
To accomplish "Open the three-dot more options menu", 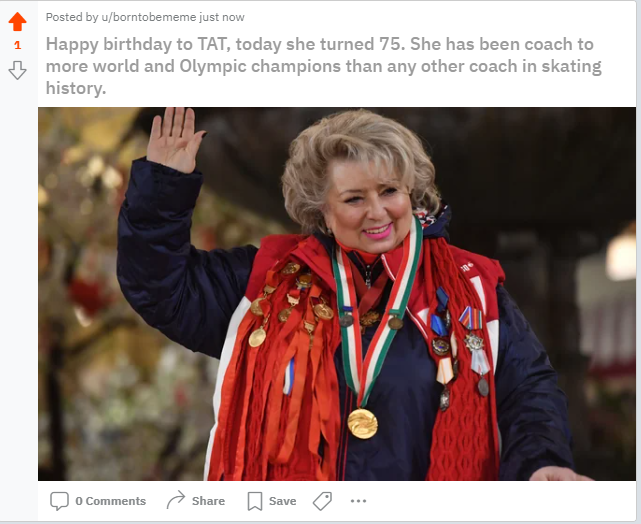I will (359, 501).
